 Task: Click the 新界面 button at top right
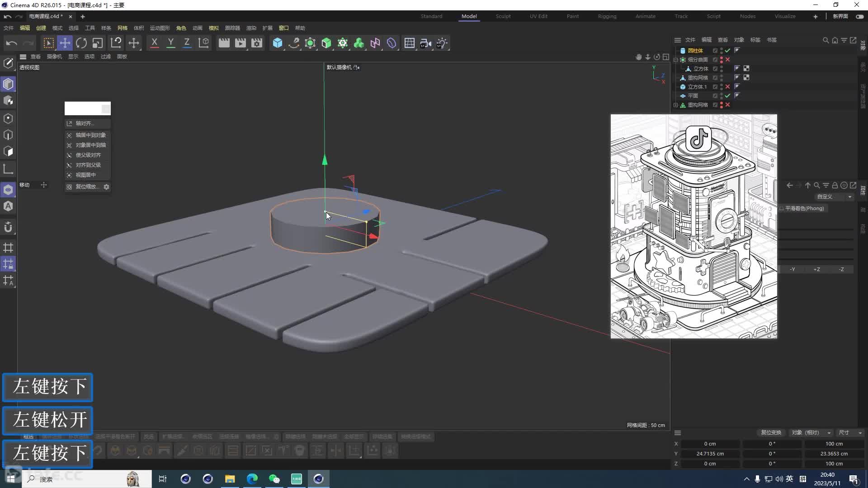tap(840, 16)
